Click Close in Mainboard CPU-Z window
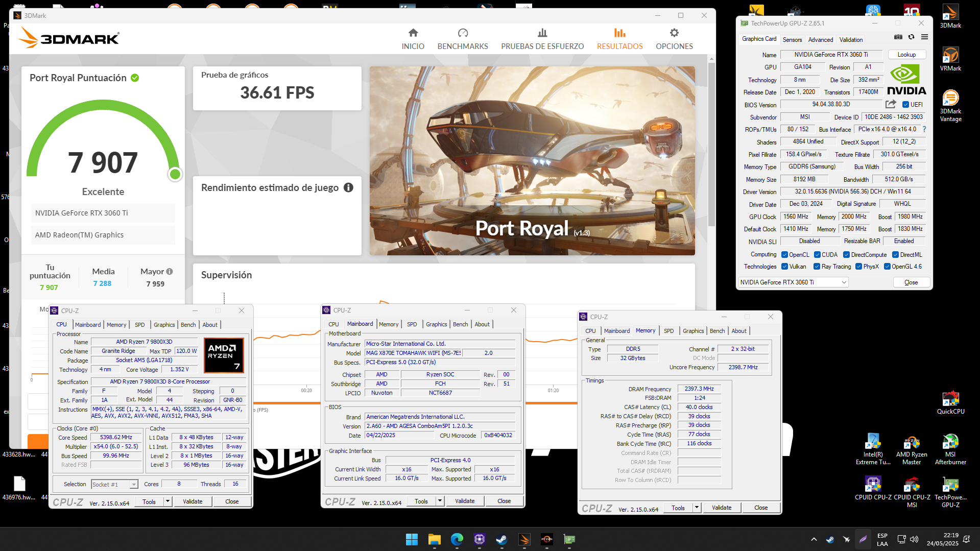This screenshot has height=551, width=980. (x=504, y=501)
